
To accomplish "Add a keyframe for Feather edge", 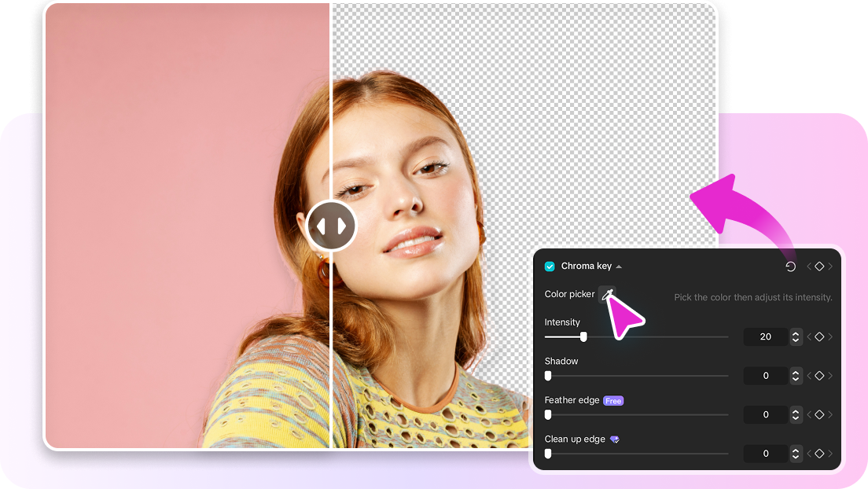I will click(x=819, y=414).
